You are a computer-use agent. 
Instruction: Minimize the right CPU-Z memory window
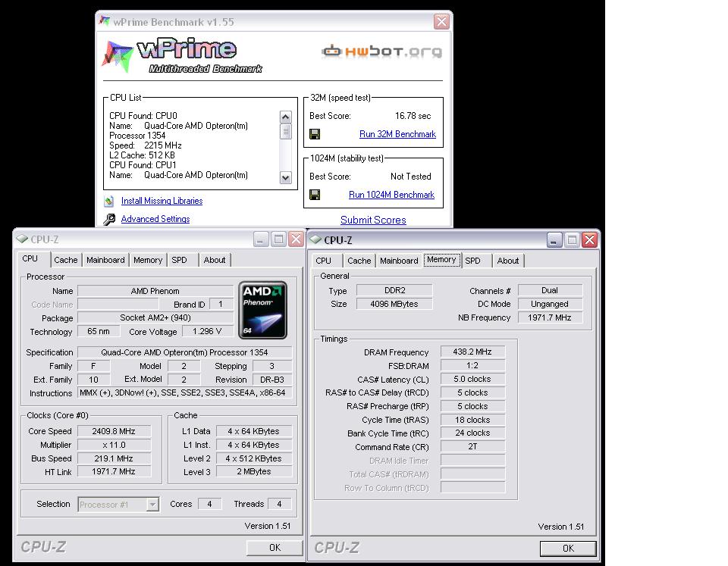tap(554, 240)
